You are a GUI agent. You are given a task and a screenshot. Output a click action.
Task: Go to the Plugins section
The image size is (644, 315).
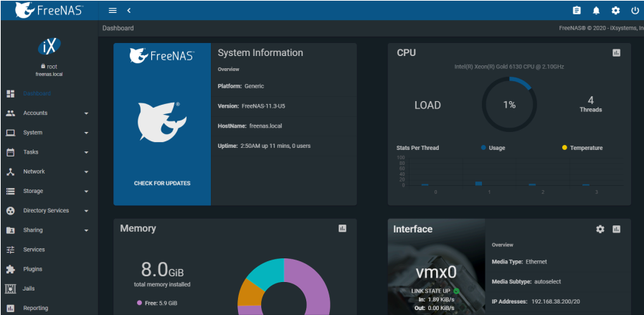click(x=32, y=269)
